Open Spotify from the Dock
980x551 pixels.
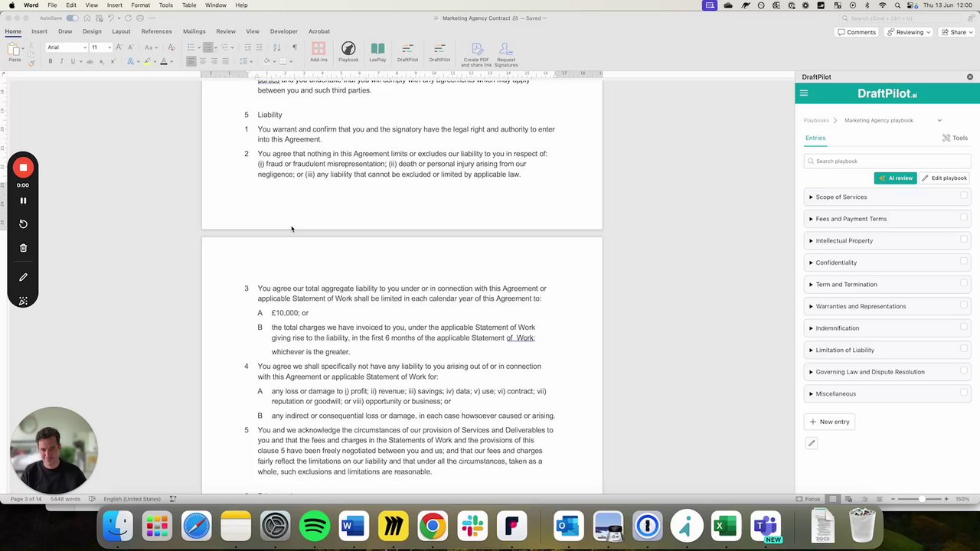pyautogui.click(x=315, y=526)
